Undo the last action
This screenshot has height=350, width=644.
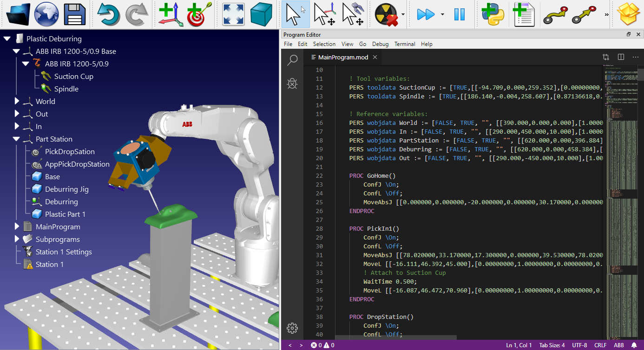click(108, 14)
